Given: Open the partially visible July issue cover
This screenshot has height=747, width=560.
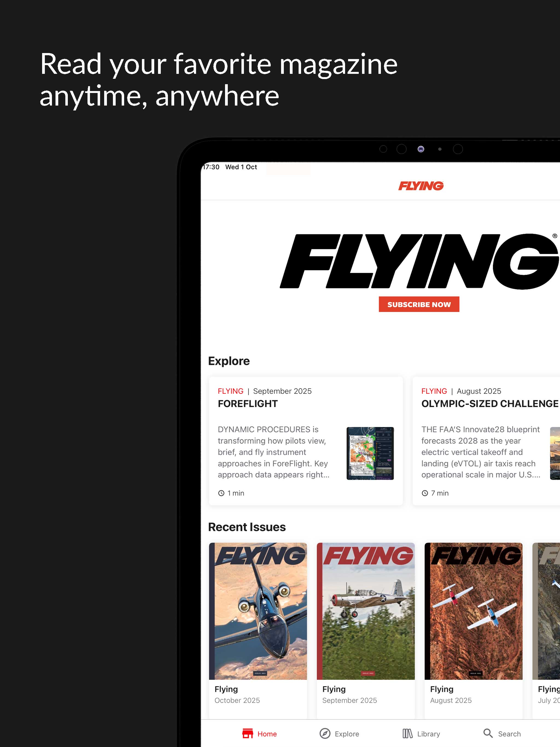Looking at the screenshot, I should [x=546, y=611].
